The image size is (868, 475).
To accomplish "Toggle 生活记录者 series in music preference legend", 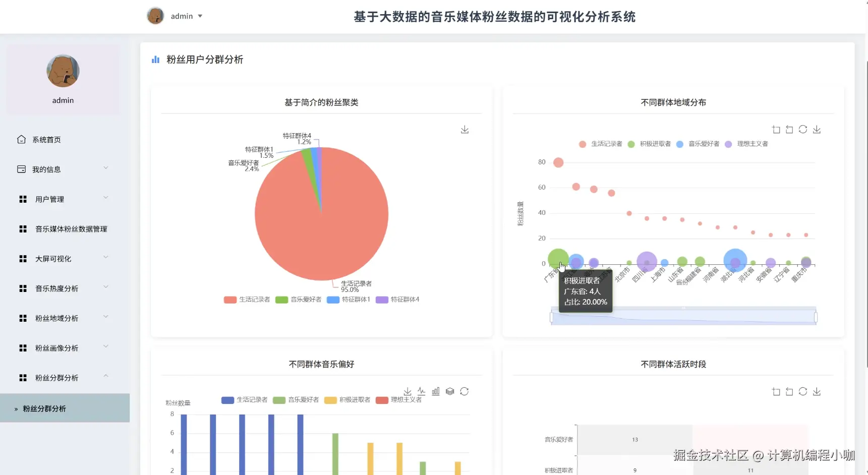I will pos(245,400).
